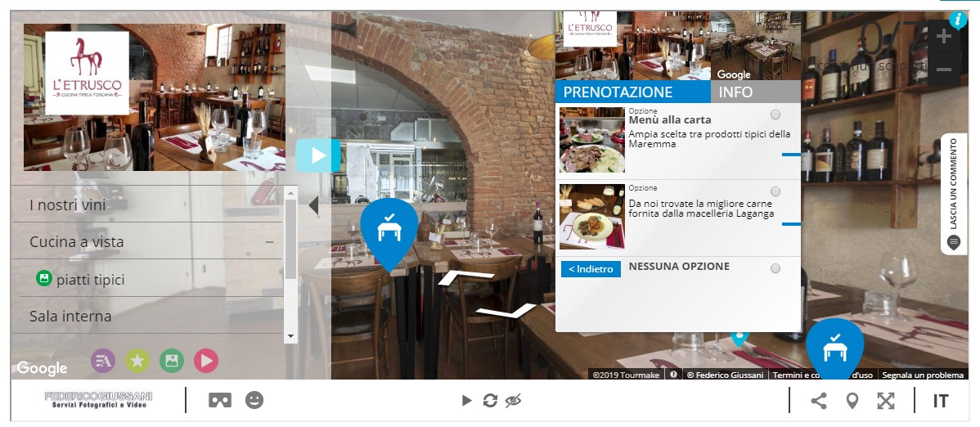This screenshot has height=427, width=980.
Task: Open Segnala un problema link
Action: pyautogui.click(x=923, y=375)
